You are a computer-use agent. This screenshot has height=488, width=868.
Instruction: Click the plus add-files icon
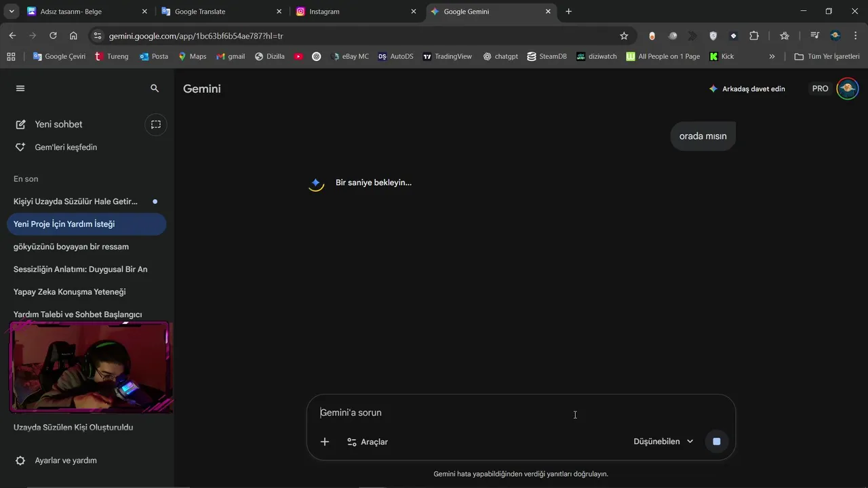(325, 442)
